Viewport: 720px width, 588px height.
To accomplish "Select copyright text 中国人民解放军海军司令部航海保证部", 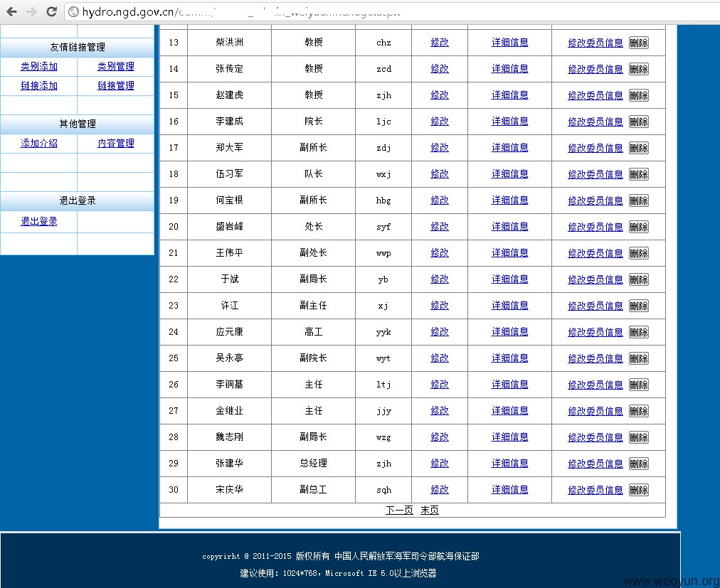I will [406, 556].
